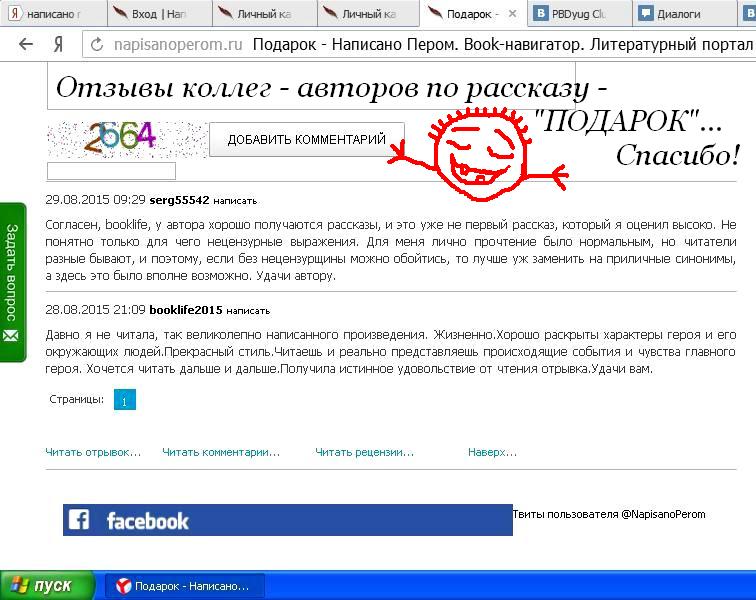Image resolution: width=756 pixels, height=600 pixels.
Task: Click the CAPTCHA code input field
Action: 111,171
